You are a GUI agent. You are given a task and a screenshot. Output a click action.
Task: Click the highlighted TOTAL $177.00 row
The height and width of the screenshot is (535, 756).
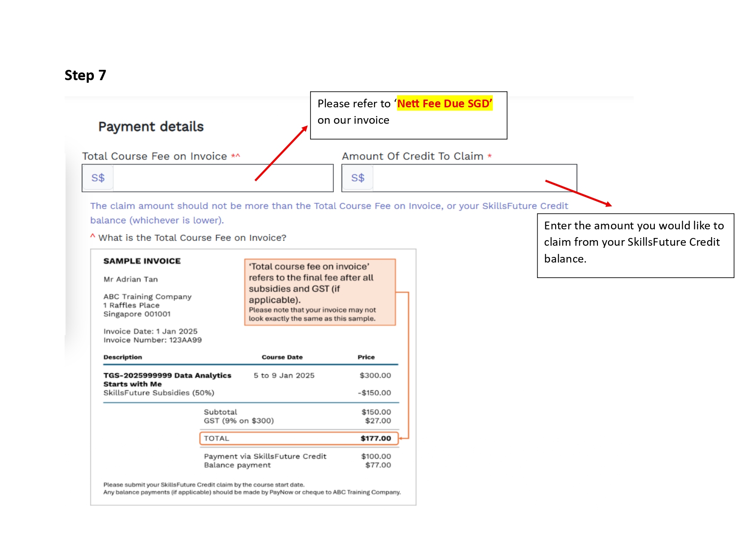pos(299,438)
